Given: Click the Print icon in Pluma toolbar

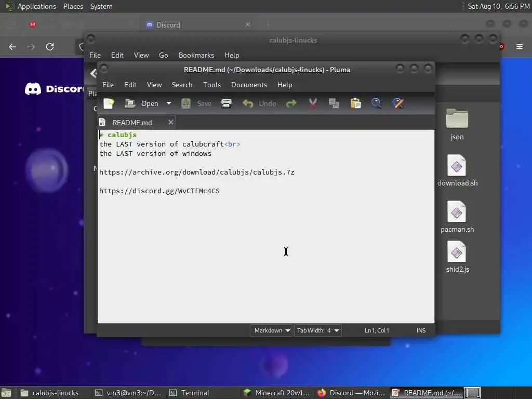Looking at the screenshot, I should 227,103.
